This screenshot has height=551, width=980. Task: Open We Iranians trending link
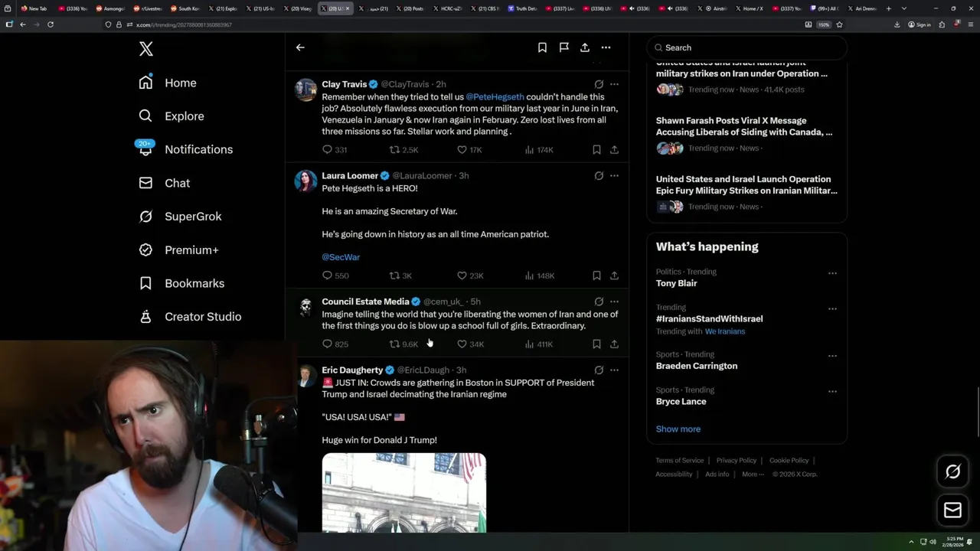pos(725,331)
